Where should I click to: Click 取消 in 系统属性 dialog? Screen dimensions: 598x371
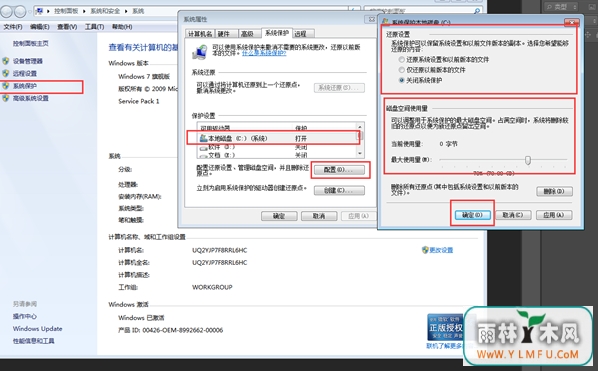tap(319, 216)
